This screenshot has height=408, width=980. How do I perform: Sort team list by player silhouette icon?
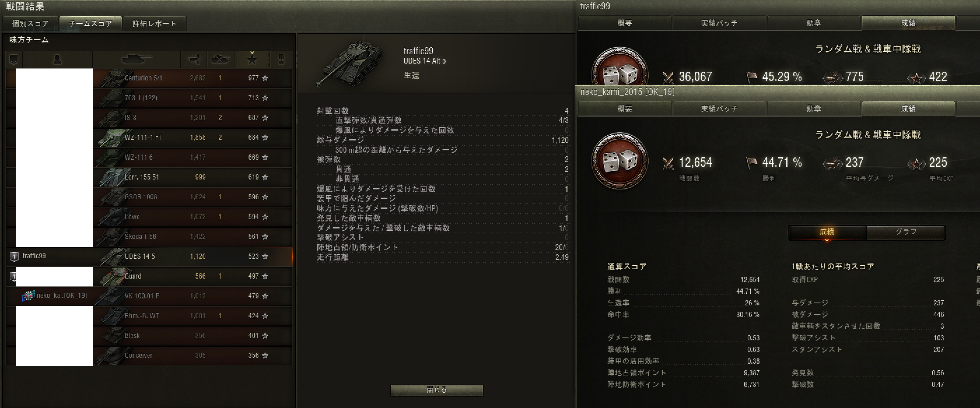click(x=57, y=59)
